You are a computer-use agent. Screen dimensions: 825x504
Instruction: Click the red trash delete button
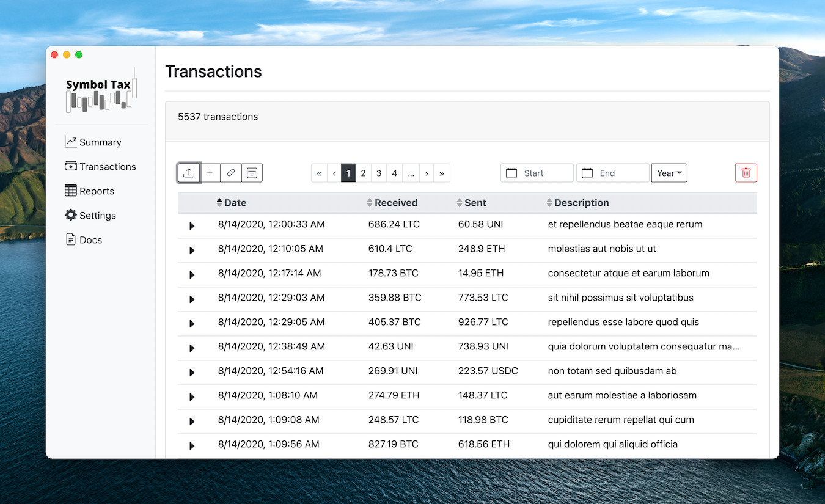[746, 173]
